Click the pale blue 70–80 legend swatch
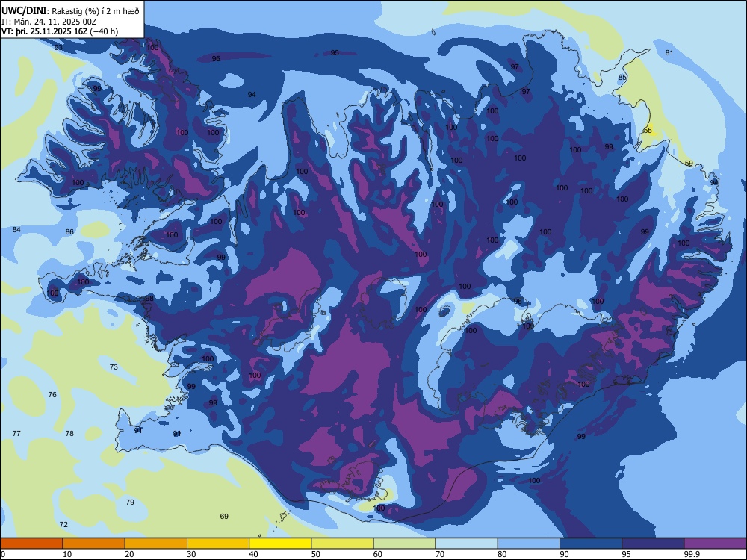This screenshot has width=747, height=560. click(x=466, y=544)
